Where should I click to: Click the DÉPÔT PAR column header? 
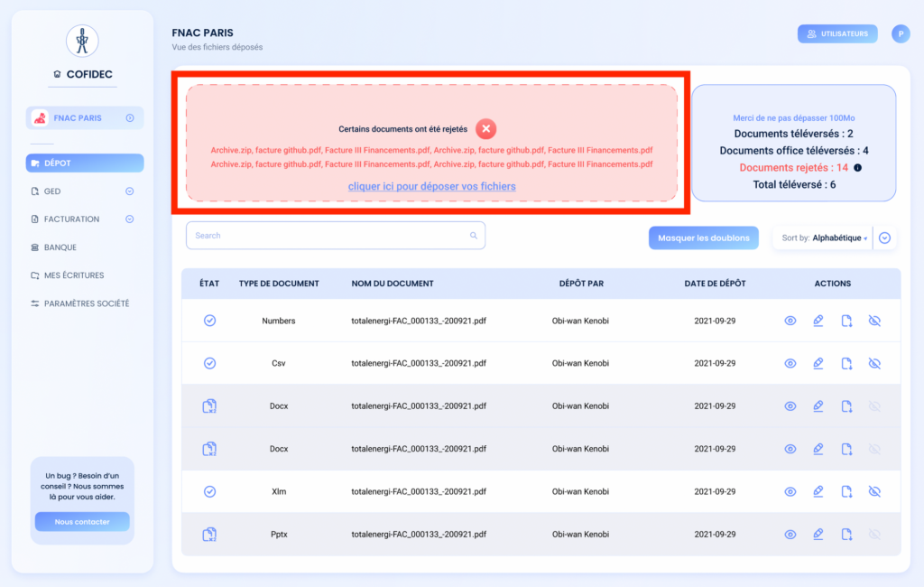coord(581,284)
